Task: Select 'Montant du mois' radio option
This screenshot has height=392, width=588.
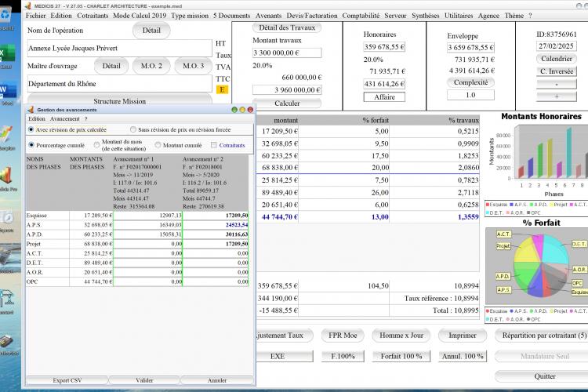Action: pyautogui.click(x=96, y=145)
